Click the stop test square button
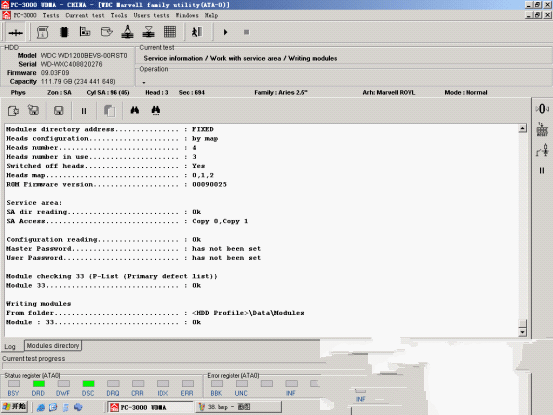Image resolution: width=553 pixels, height=415 pixels. pos(247,32)
